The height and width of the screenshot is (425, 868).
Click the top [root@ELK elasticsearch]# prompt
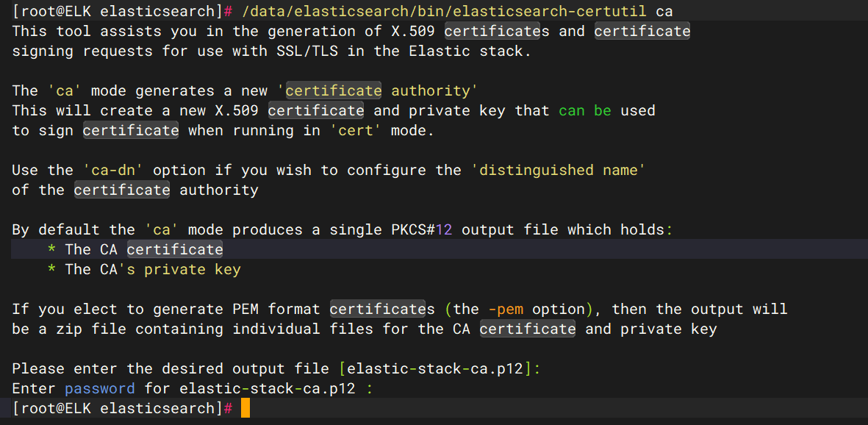point(122,12)
